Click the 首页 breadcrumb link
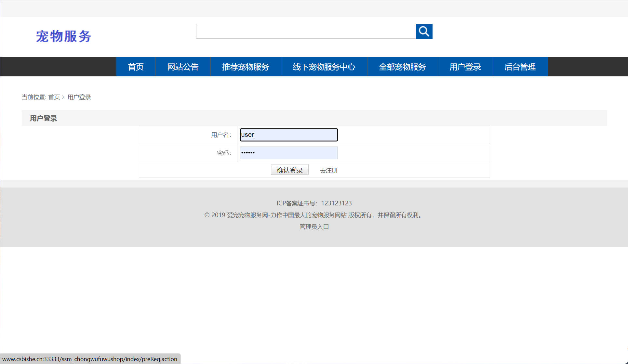Viewport: 628px width, 364px height. 54,97
